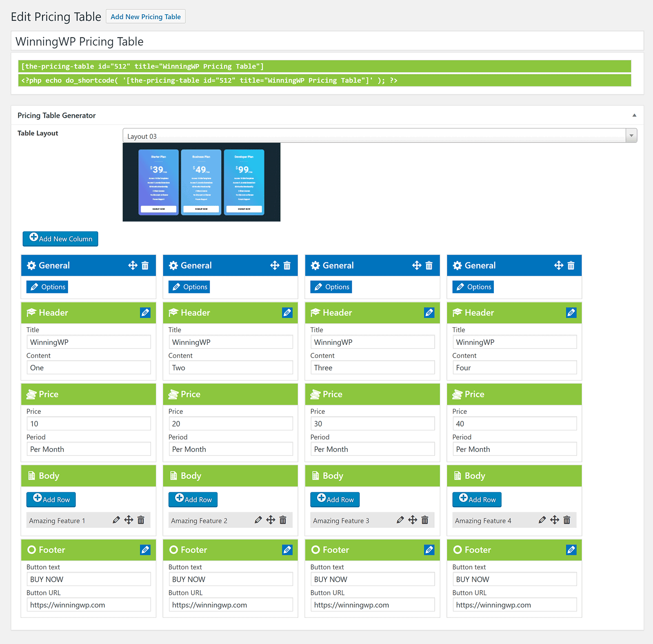
Task: Open the Table Layout dropdown
Action: (380, 135)
